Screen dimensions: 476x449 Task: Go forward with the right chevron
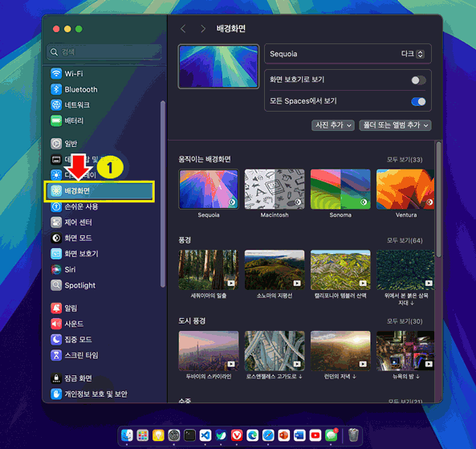point(203,29)
